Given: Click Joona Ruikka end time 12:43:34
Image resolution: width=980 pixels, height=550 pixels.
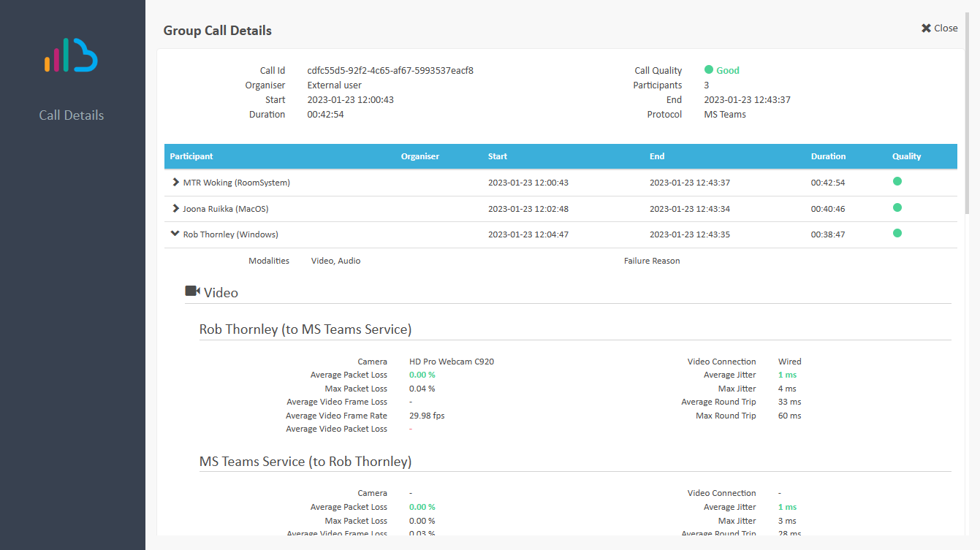Looking at the screenshot, I should pyautogui.click(x=690, y=209).
